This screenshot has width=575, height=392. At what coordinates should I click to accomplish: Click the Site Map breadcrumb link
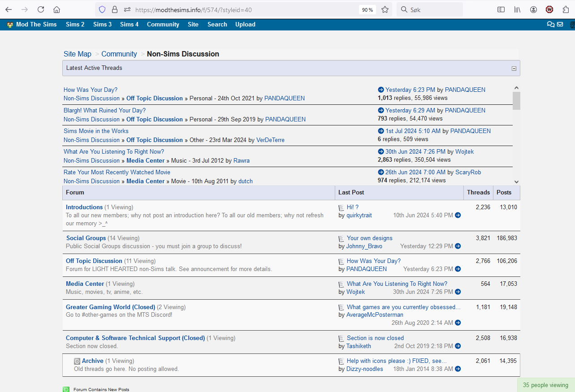click(x=77, y=54)
